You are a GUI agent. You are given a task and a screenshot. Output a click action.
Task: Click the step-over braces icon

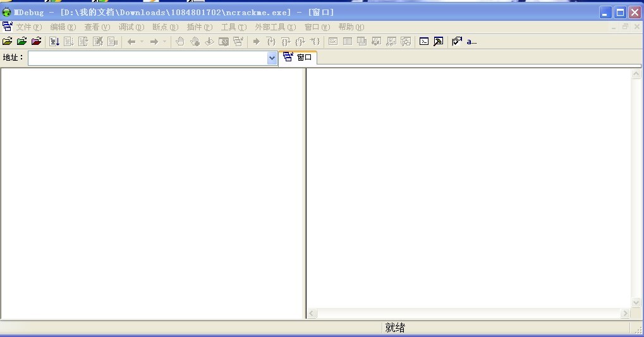pyautogui.click(x=286, y=42)
